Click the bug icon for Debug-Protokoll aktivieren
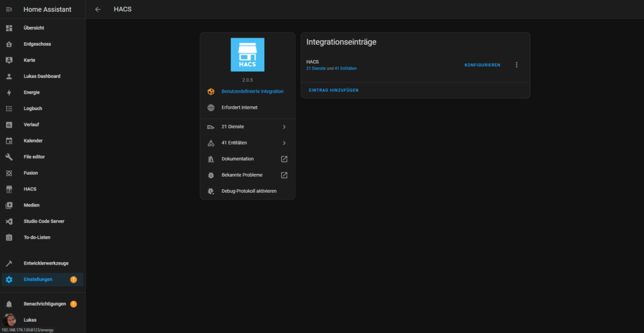 tap(211, 191)
